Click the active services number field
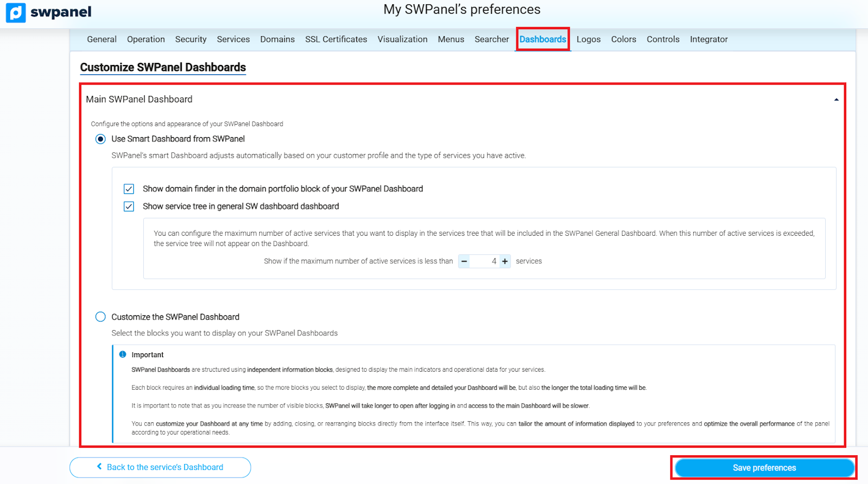868x484 pixels. (x=485, y=261)
